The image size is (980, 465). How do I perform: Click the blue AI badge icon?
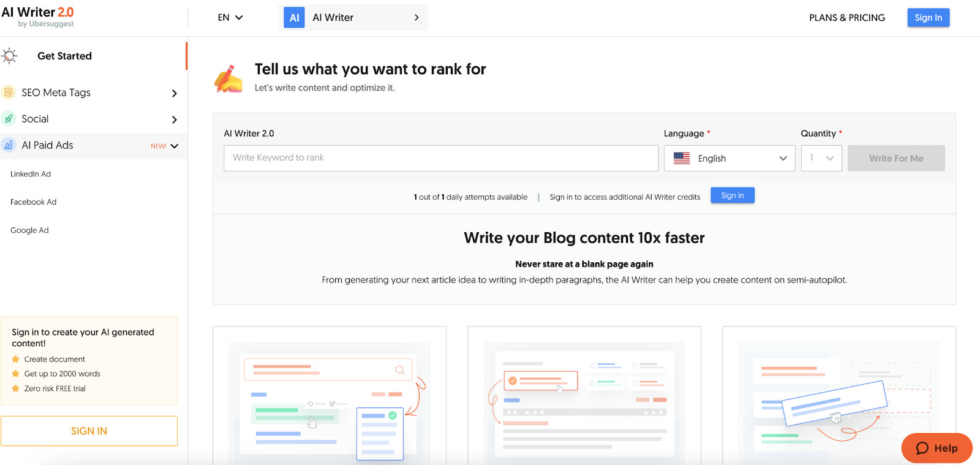tap(294, 18)
